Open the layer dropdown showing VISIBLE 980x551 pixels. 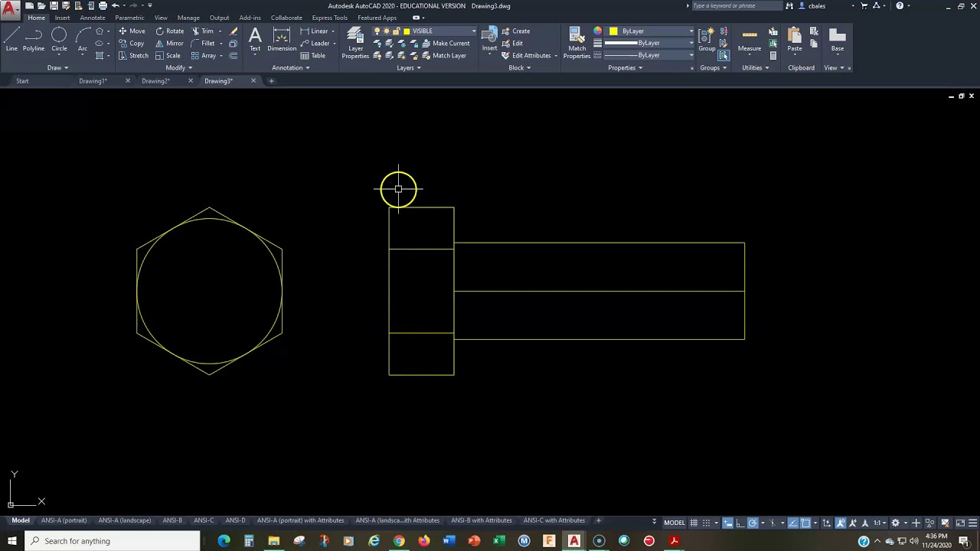coord(425,31)
